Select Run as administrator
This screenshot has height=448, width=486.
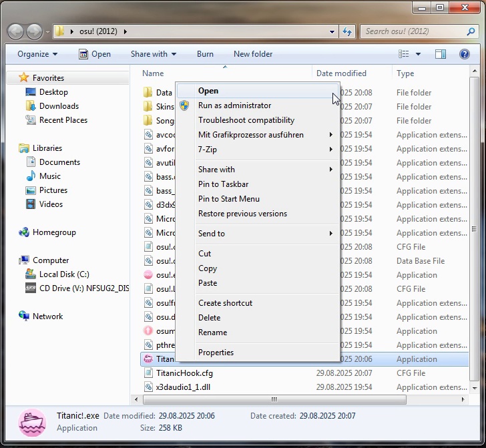tap(258, 105)
